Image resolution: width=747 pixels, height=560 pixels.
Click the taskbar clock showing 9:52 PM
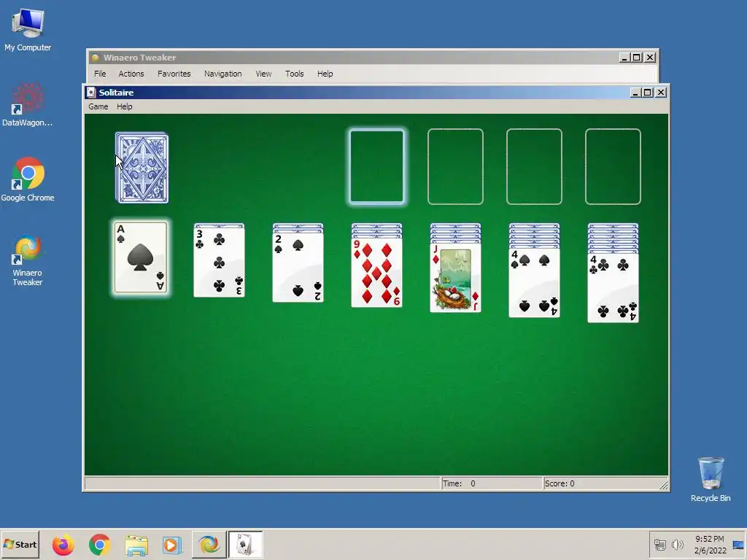point(710,545)
